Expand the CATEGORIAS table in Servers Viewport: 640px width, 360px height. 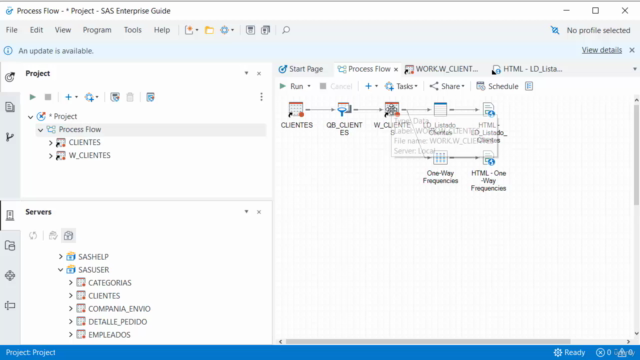pos(71,283)
